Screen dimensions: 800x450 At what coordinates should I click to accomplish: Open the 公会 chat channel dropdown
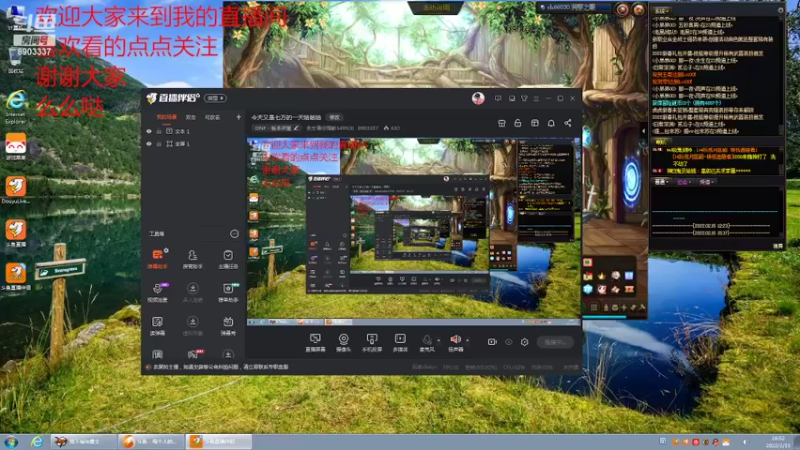point(684,182)
